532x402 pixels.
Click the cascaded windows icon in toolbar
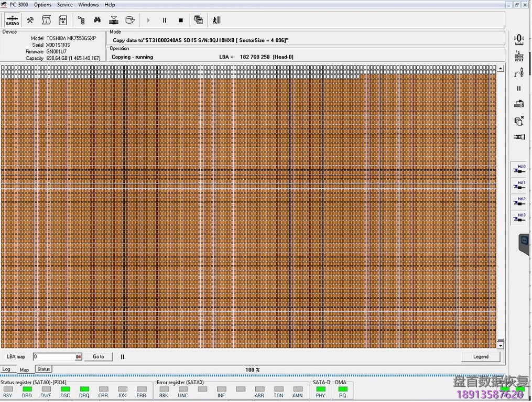198,20
